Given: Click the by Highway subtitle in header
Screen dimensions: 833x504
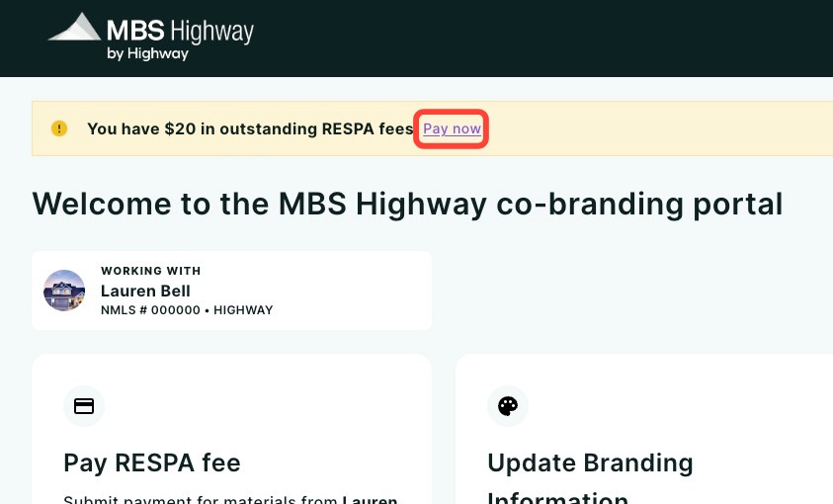Looking at the screenshot, I should point(147,53).
